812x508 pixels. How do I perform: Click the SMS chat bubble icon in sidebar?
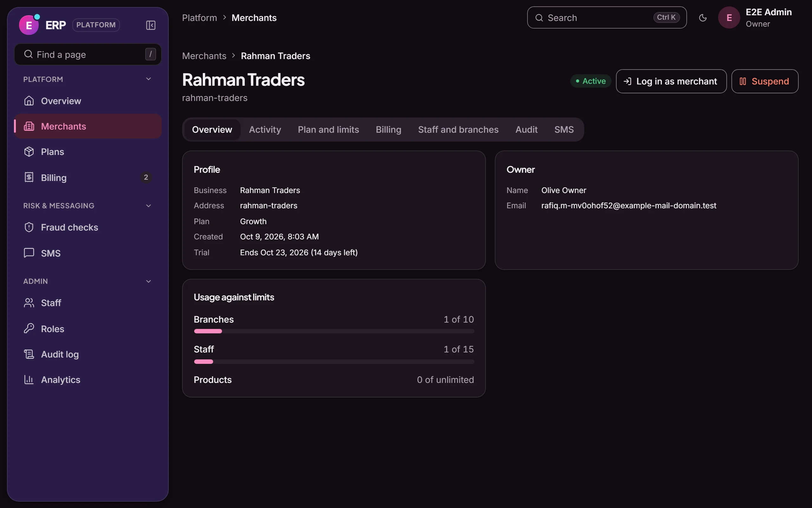coord(29,253)
